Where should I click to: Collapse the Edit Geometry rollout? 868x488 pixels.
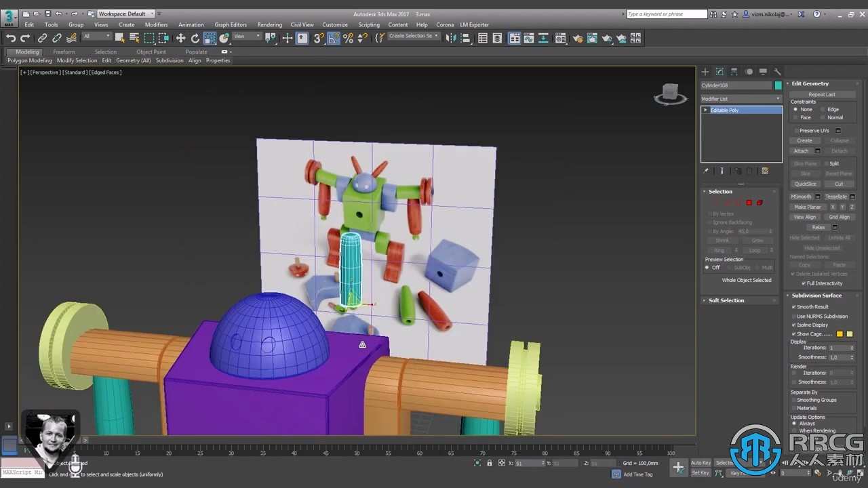(x=810, y=83)
